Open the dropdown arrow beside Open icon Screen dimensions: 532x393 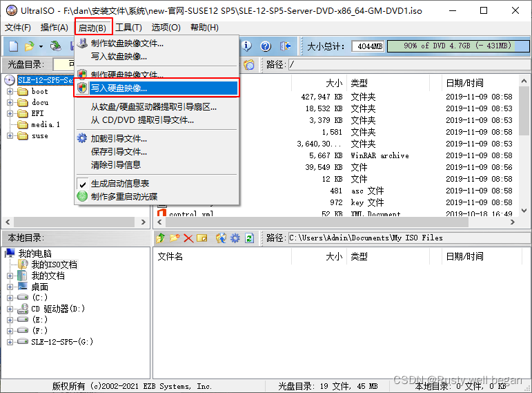[x=41, y=46]
